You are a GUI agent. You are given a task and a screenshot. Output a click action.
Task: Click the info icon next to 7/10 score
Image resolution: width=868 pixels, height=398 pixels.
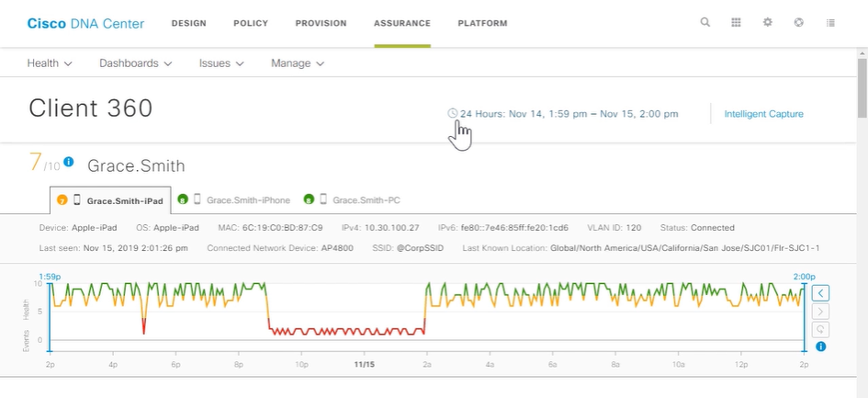pos(68,162)
